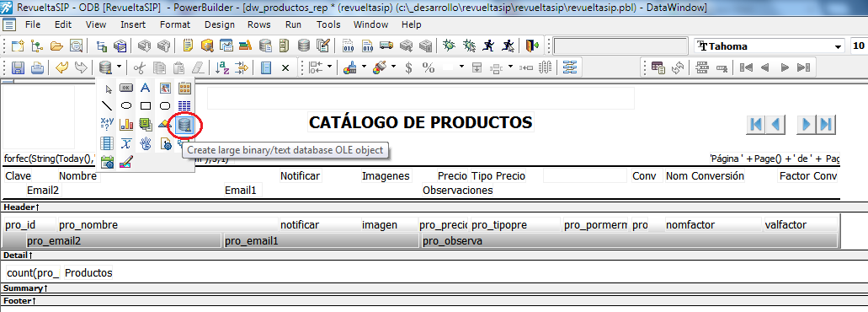Select the pro_observa field in Detail band
The width and height of the screenshot is (868, 312).
click(629, 241)
